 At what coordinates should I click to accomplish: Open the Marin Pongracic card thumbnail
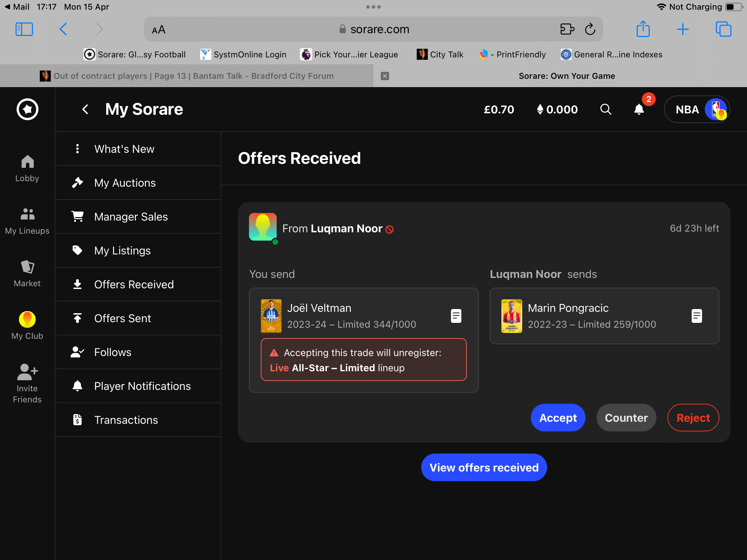[x=511, y=316]
